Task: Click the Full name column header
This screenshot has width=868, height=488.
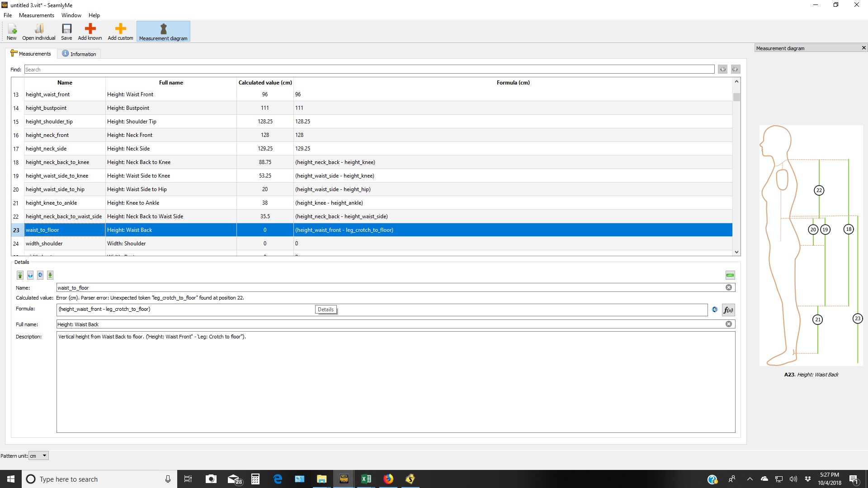Action: coord(171,82)
